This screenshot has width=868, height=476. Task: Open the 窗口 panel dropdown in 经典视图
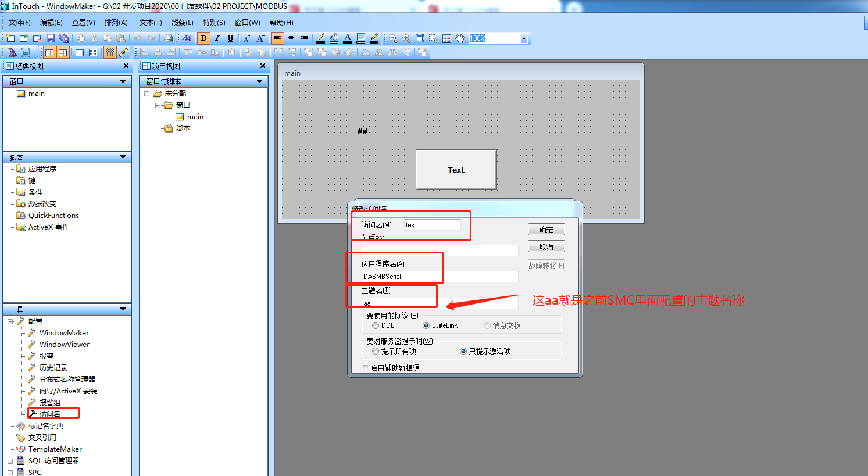(x=124, y=81)
